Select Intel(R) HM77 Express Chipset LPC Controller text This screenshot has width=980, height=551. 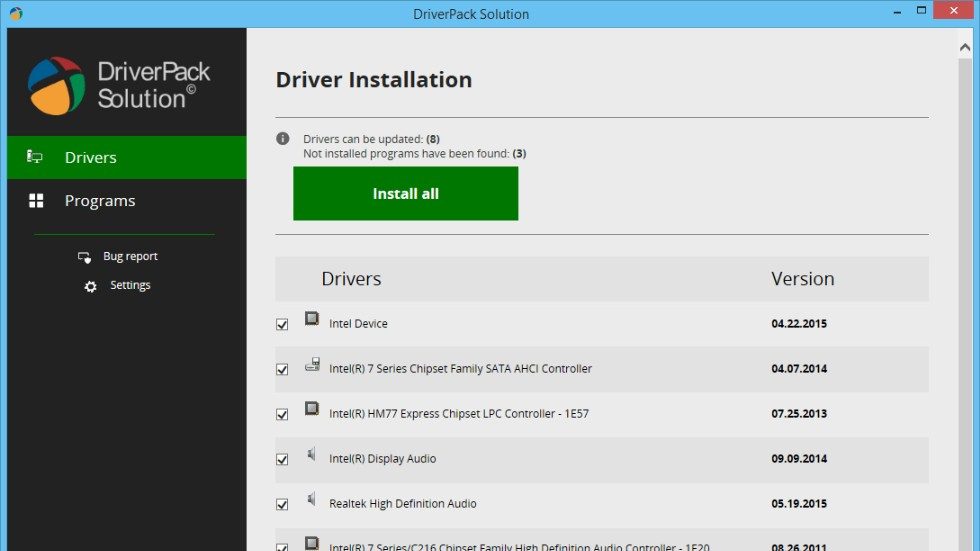pos(459,414)
